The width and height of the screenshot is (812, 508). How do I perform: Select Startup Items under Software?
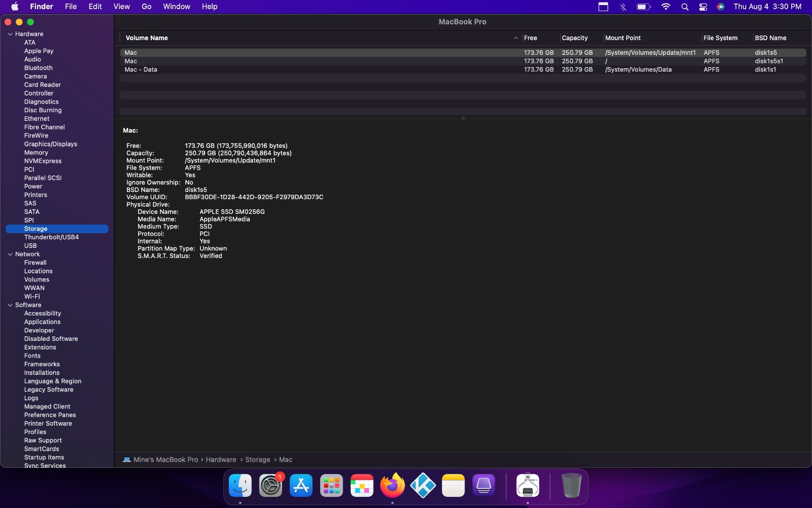(44, 458)
